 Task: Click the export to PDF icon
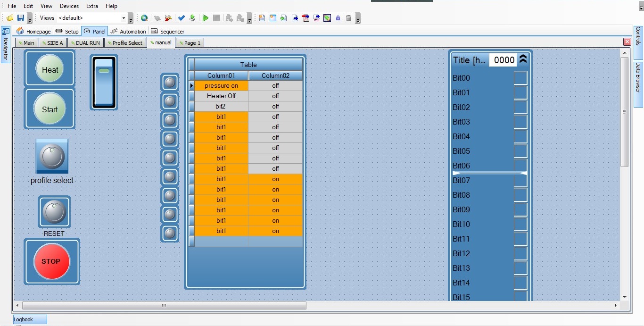click(305, 18)
